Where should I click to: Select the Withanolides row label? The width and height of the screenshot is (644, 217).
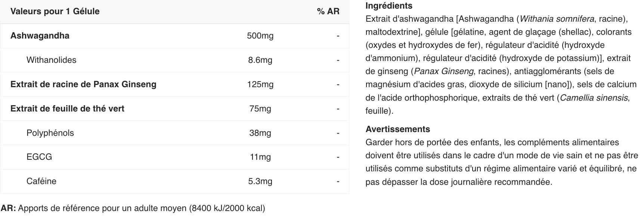pos(51,60)
